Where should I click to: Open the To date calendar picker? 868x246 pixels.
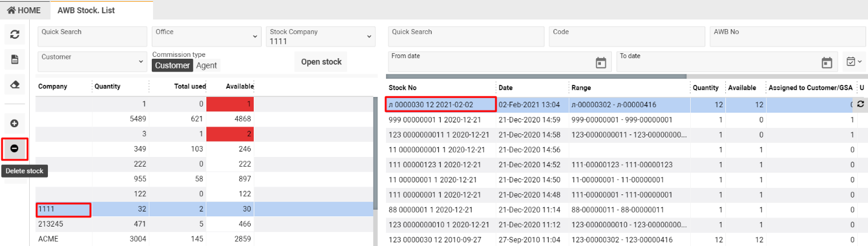click(826, 62)
